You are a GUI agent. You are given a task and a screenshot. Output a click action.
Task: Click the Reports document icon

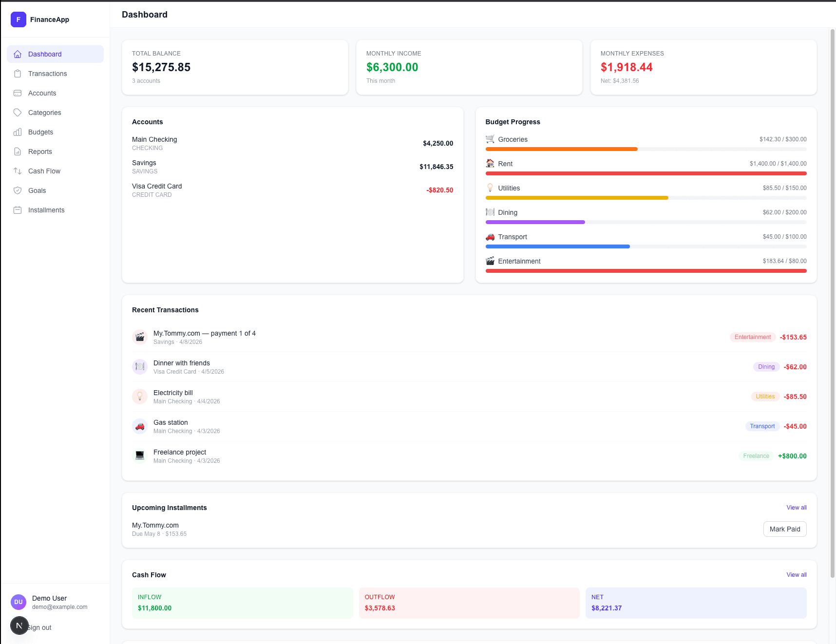(x=18, y=152)
